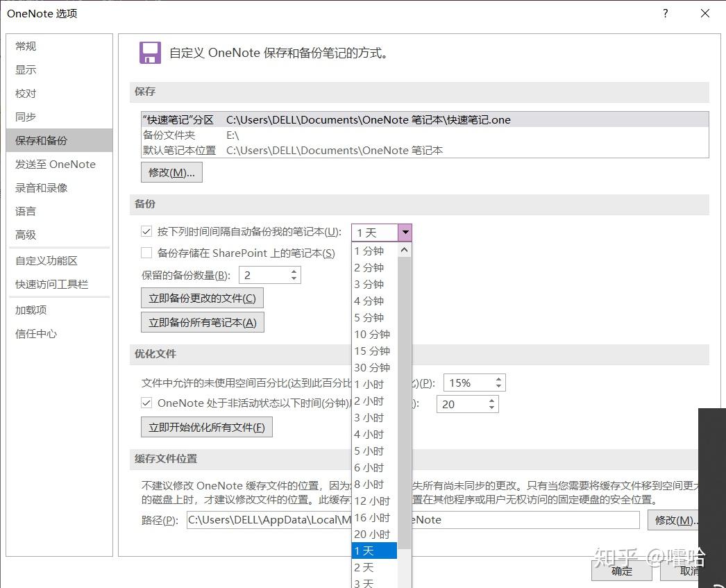The width and height of the screenshot is (726, 588).
Task: Select 2 小时 backup interval
Action: click(x=375, y=401)
